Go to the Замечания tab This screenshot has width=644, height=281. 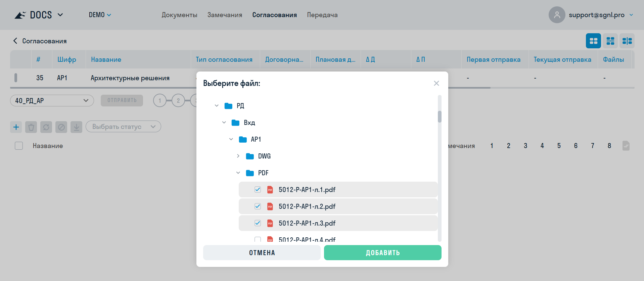pos(225,15)
